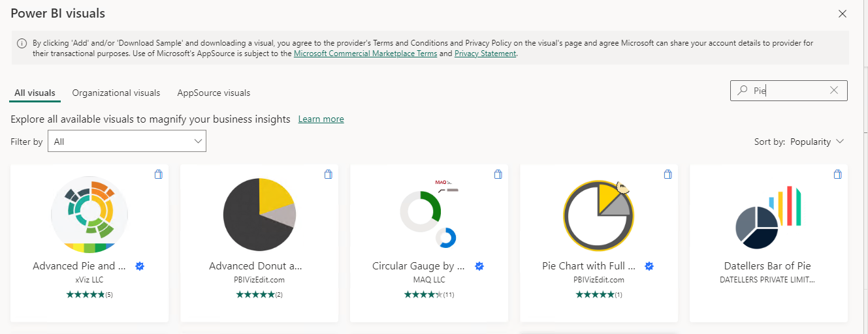868x334 pixels.
Task: Click the Advanced Pie and ... title
Action: (79, 266)
